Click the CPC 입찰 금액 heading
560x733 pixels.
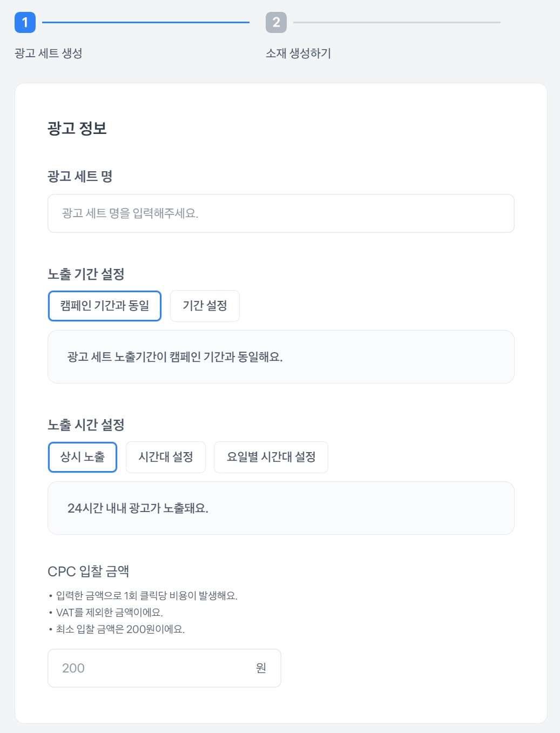[89, 571]
